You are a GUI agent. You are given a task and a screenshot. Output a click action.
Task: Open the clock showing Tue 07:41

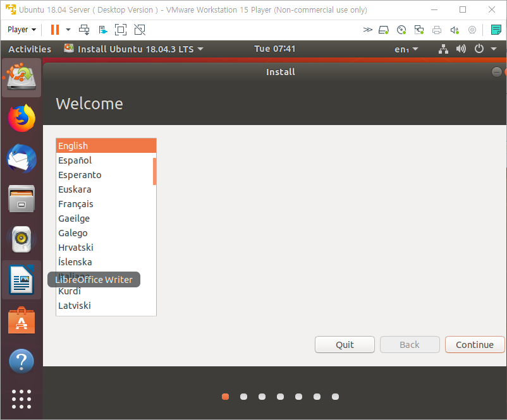pyautogui.click(x=274, y=49)
